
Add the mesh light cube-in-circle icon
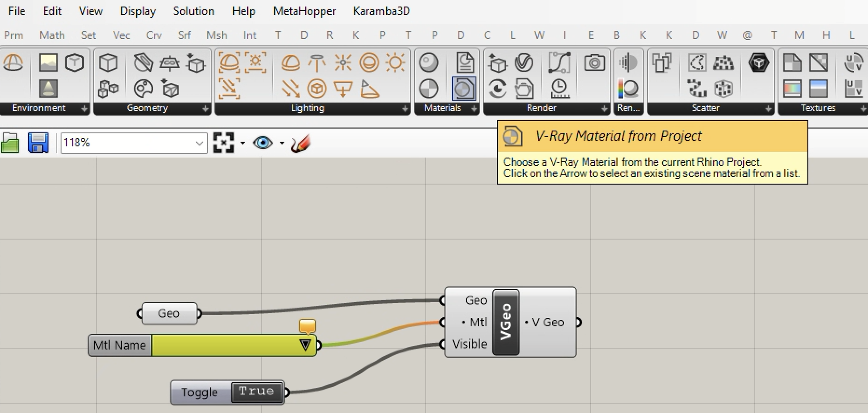317,88
